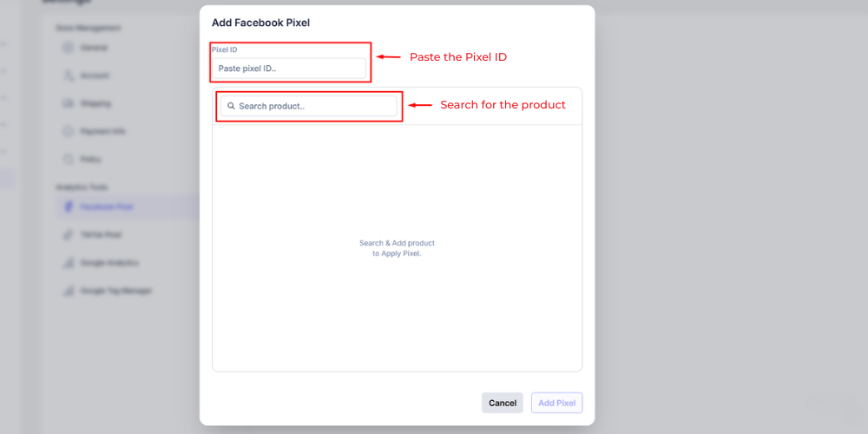
Task: Open Account settings in sidebar
Action: click(95, 76)
